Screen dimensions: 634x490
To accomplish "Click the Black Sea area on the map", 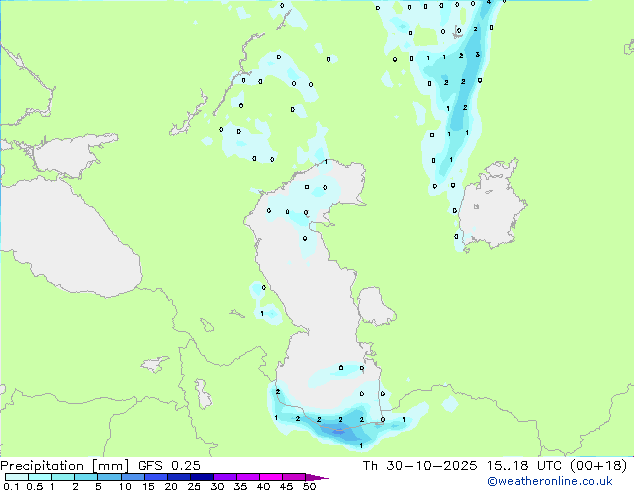I will [69, 239].
